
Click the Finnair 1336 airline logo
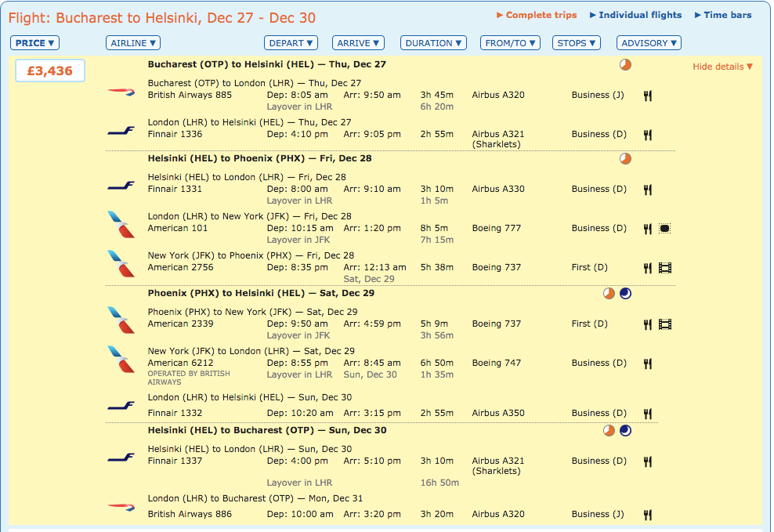[121, 131]
